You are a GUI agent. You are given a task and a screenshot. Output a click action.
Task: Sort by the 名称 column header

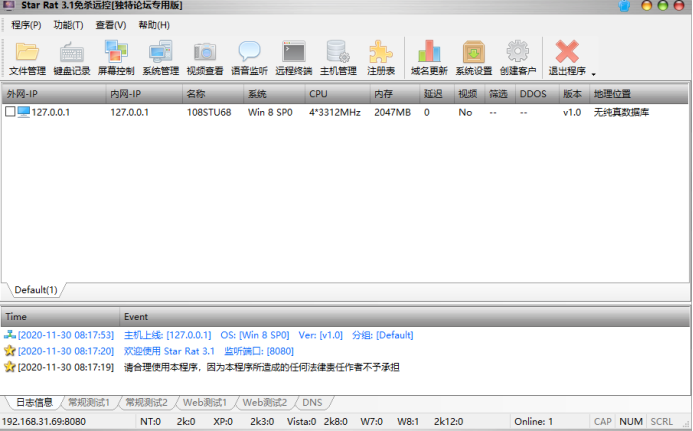(x=213, y=94)
